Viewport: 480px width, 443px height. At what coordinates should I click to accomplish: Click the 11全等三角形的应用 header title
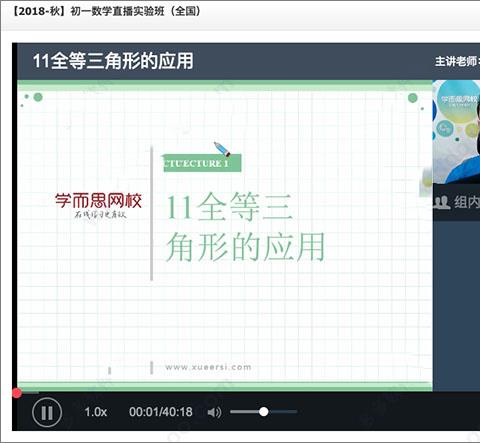click(113, 61)
